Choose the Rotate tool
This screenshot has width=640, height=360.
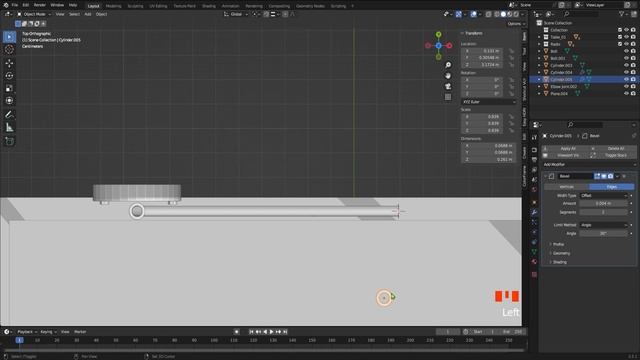[x=9, y=76]
